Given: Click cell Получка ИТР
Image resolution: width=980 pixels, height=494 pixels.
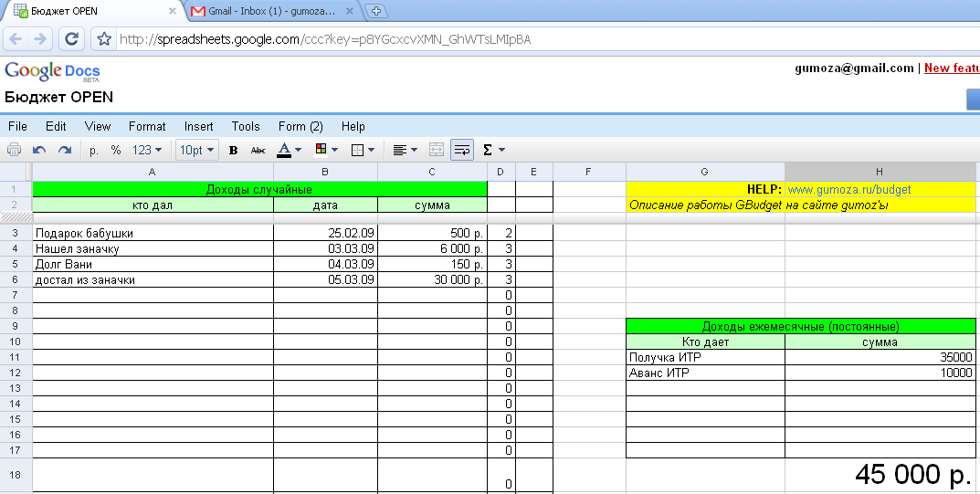Looking at the screenshot, I should (705, 357).
